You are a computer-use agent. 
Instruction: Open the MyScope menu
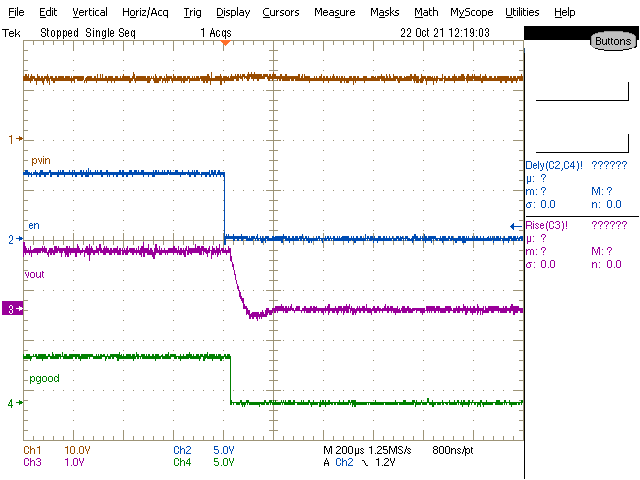(x=471, y=12)
